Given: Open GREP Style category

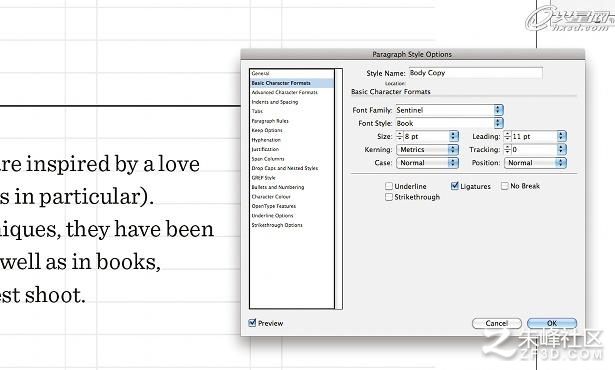Looking at the screenshot, I should click(264, 178).
